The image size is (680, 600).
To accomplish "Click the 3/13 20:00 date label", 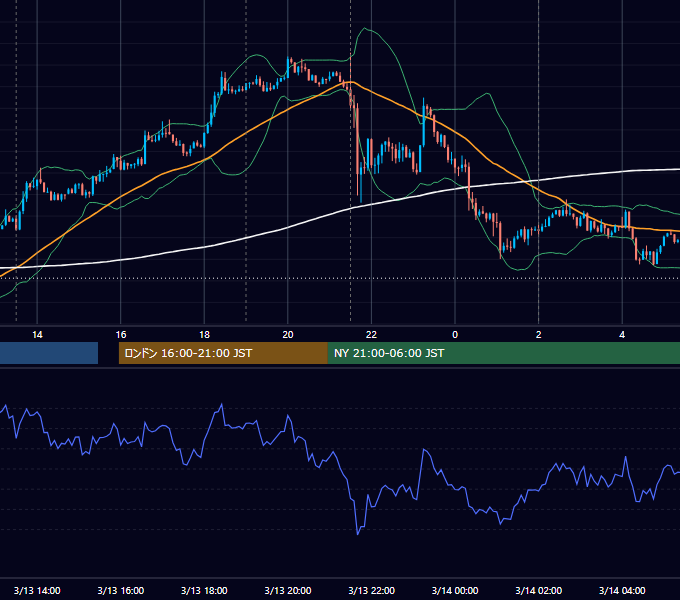I will tap(288, 590).
